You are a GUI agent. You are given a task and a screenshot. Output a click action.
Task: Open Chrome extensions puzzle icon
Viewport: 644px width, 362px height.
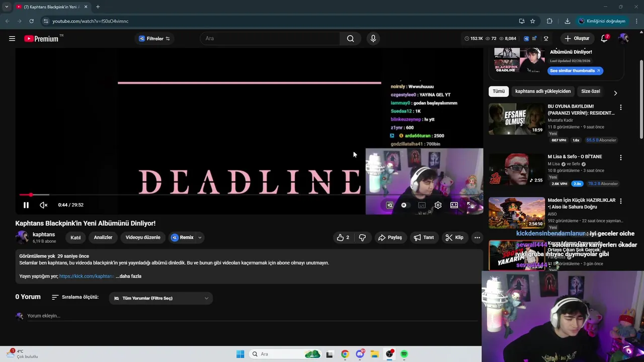click(x=549, y=21)
